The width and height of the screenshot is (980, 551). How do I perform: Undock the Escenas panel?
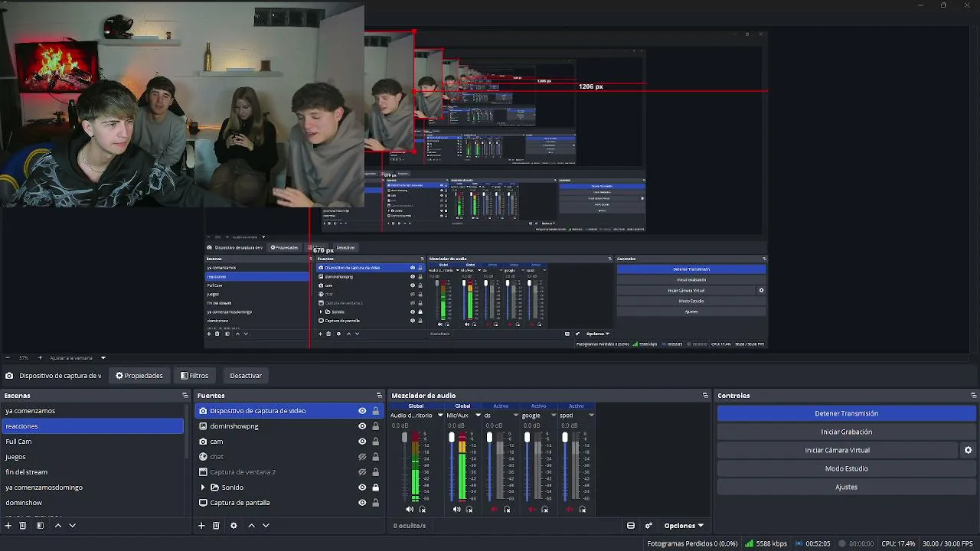tap(185, 396)
